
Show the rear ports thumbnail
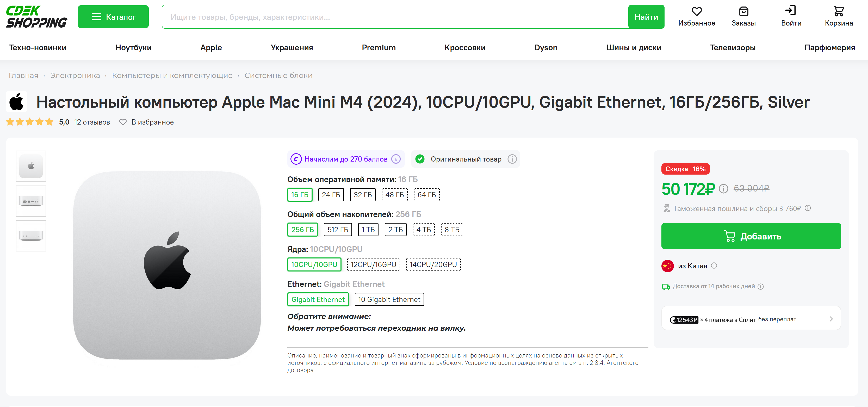pos(31,201)
